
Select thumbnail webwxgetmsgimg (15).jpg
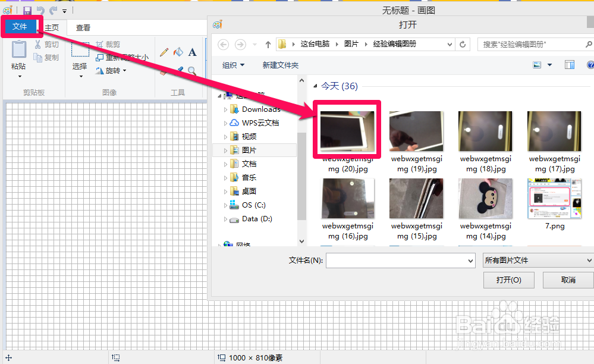pos(416,199)
